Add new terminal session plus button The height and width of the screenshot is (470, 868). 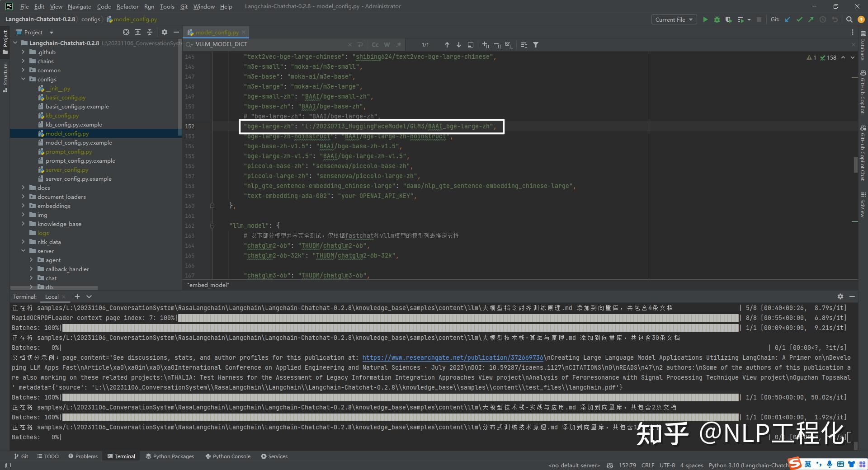pos(77,296)
